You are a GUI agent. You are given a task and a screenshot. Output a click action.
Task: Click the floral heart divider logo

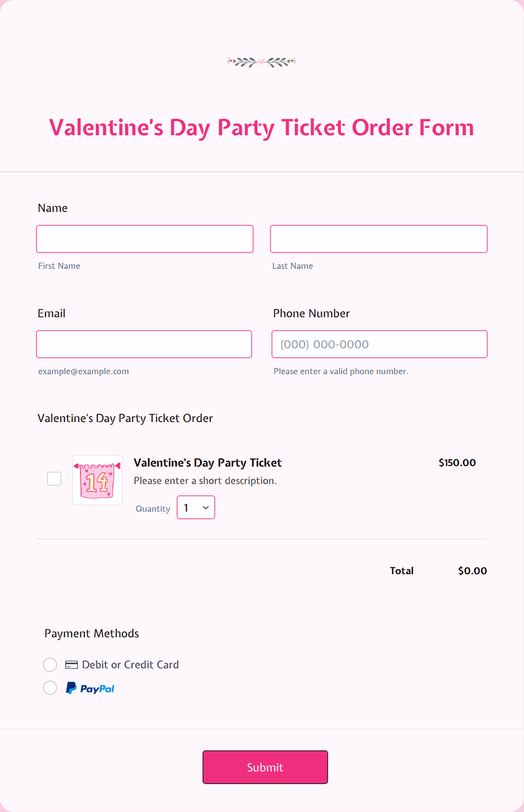261,62
